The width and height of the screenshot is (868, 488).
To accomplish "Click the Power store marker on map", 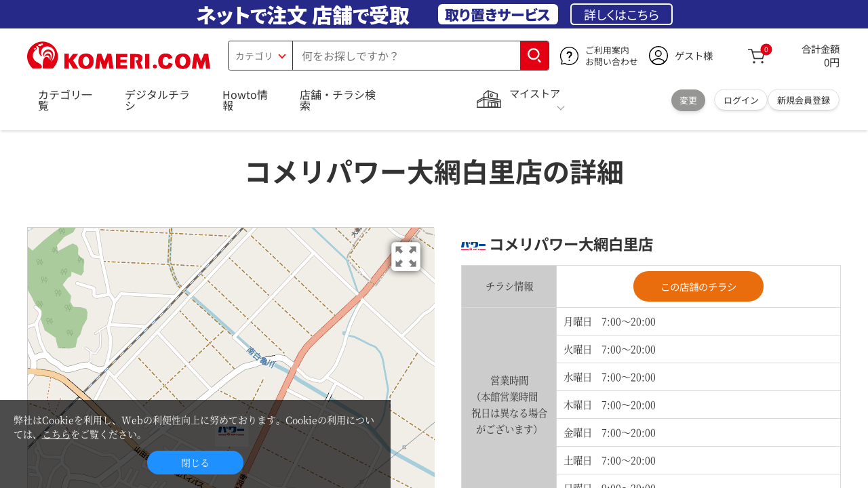I will click(x=231, y=431).
